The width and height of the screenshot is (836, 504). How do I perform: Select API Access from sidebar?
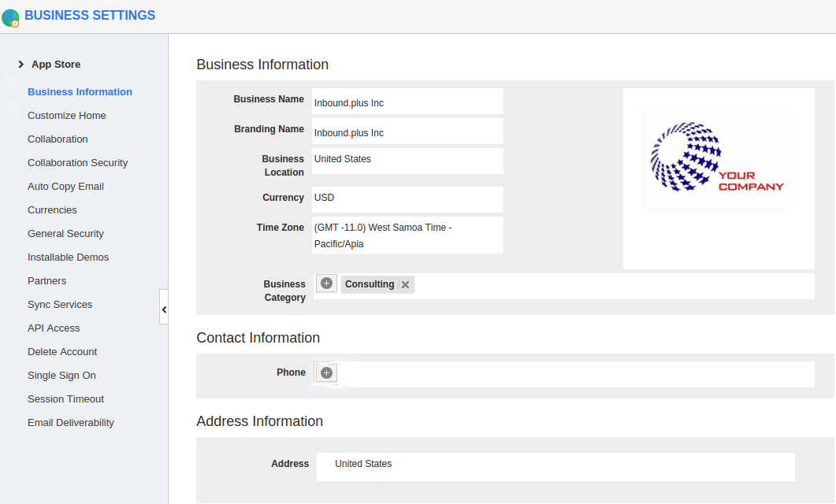(54, 328)
